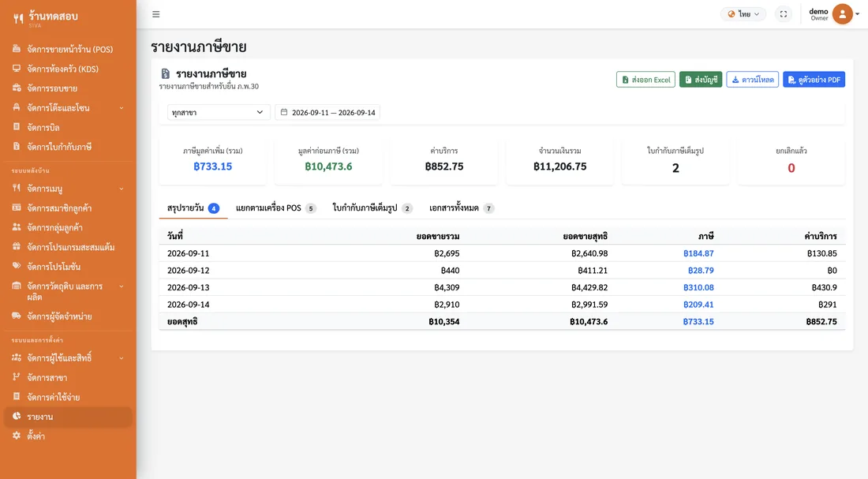Click the users and permissions icon
Image resolution: width=868 pixels, height=479 pixels.
pos(17,357)
